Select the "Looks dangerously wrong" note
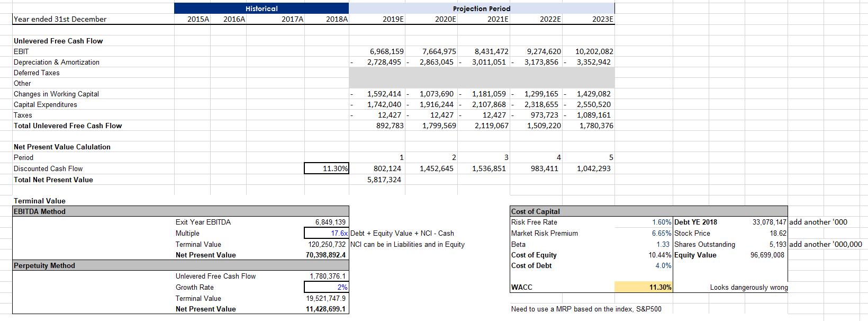 pyautogui.click(x=748, y=287)
